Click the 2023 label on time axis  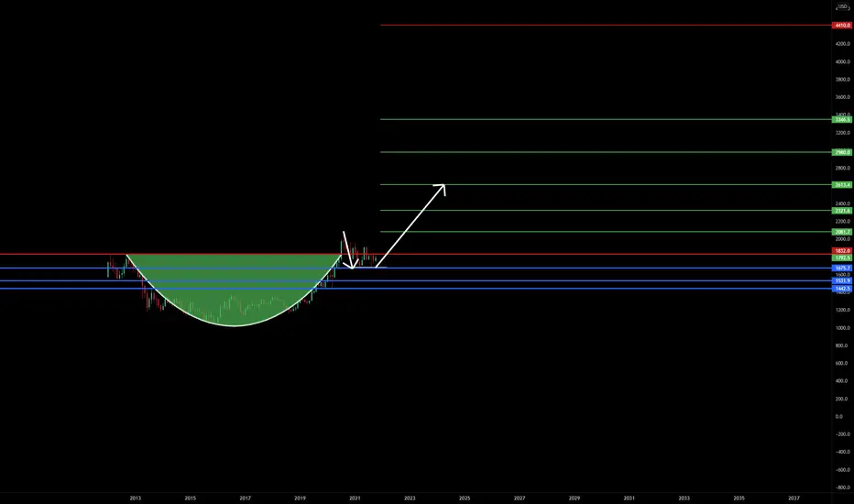[410, 498]
